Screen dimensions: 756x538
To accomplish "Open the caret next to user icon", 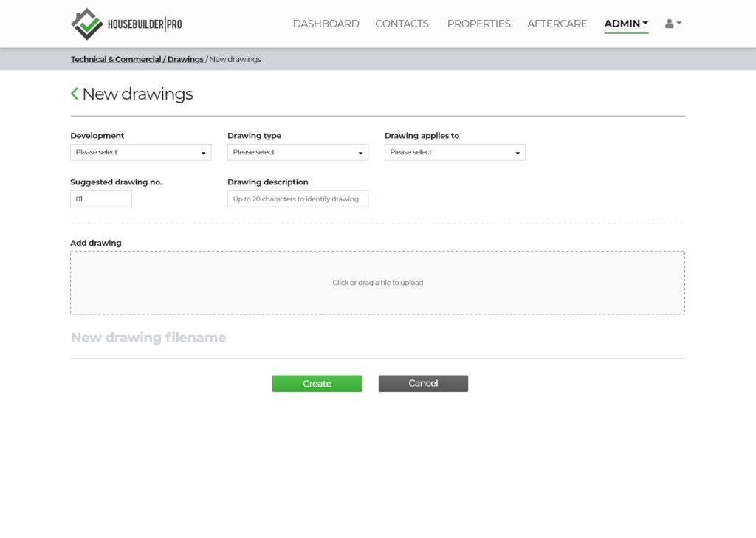I will point(679,23).
